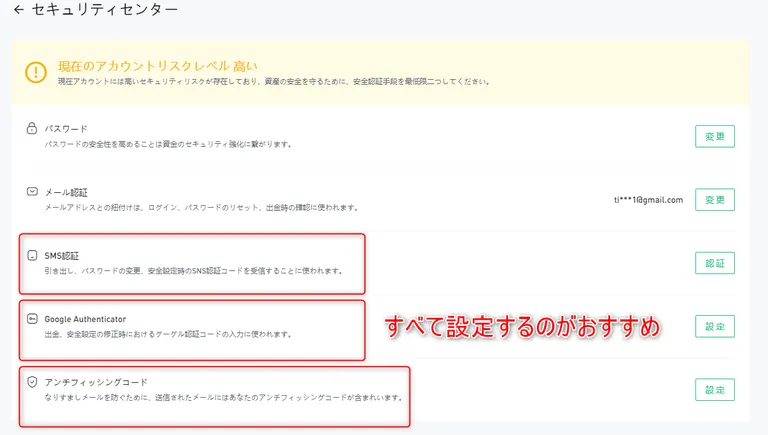The image size is (768, 435).
Task: Click the メール認証 heading text
Action: click(66, 192)
